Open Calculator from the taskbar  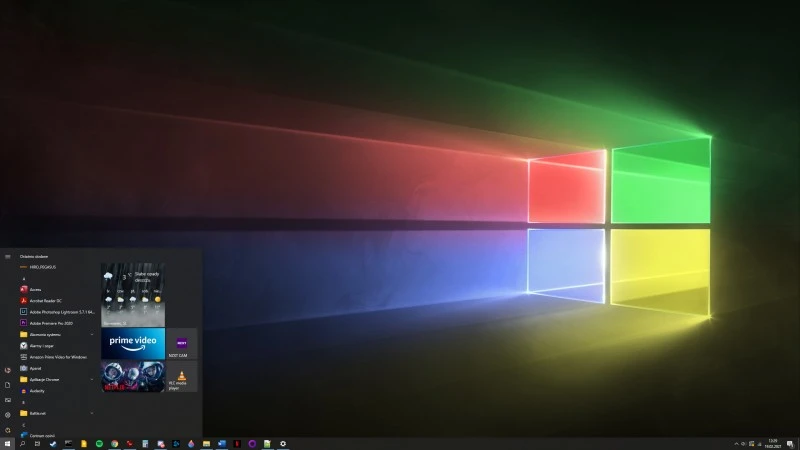(145, 444)
